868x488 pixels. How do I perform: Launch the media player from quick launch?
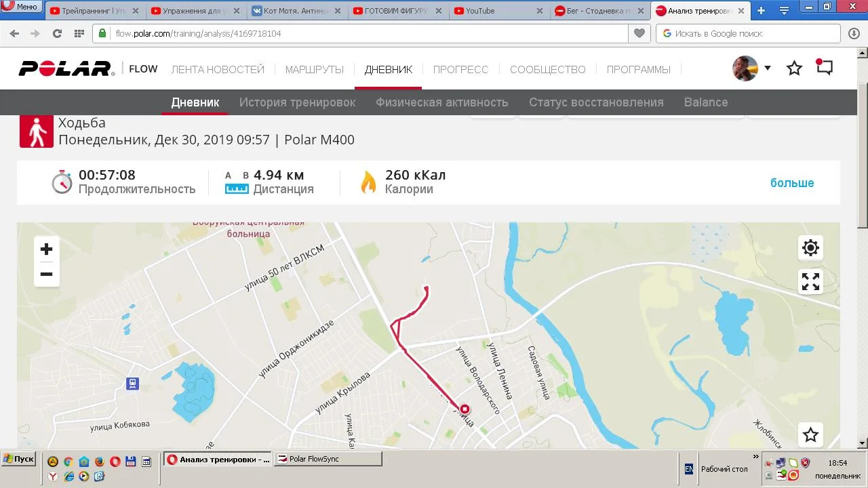tap(83, 476)
